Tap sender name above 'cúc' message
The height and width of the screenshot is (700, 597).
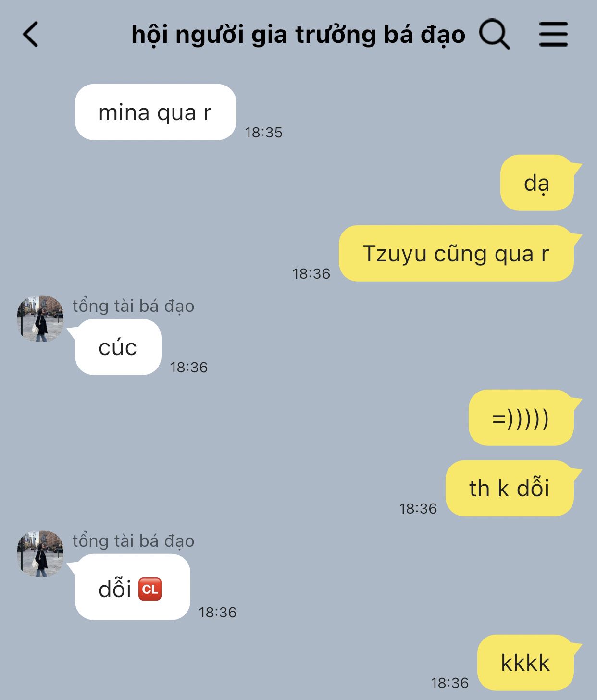pyautogui.click(x=133, y=306)
